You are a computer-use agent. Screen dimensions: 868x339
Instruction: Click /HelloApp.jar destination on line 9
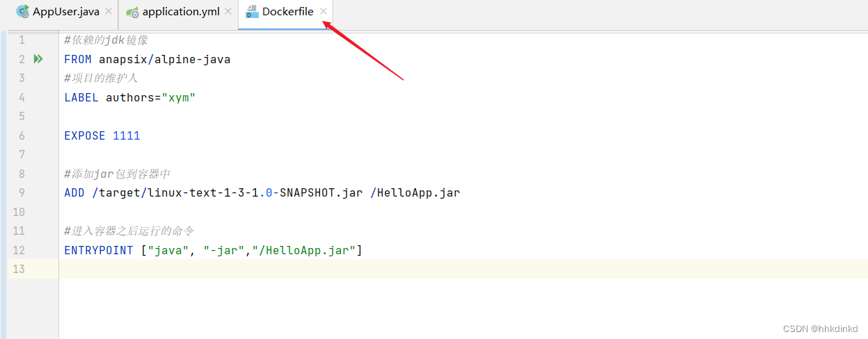415,192
